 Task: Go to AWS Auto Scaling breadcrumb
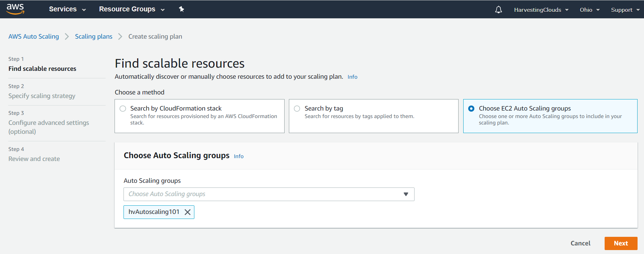tap(34, 36)
